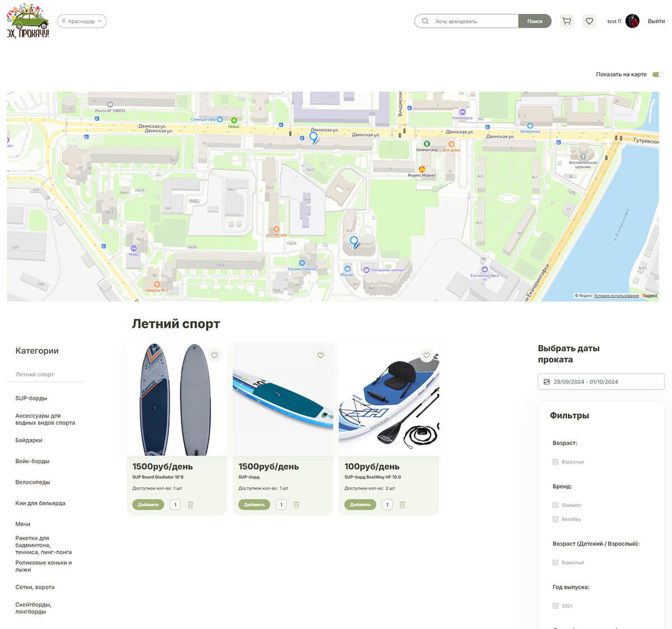Select Мячи category
The image size is (672, 629).
[x=23, y=524]
